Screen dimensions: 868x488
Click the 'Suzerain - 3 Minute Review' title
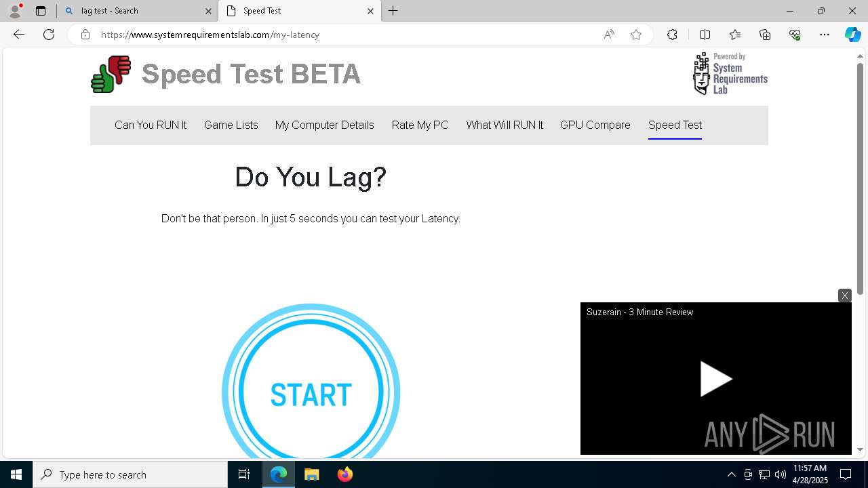coord(639,312)
